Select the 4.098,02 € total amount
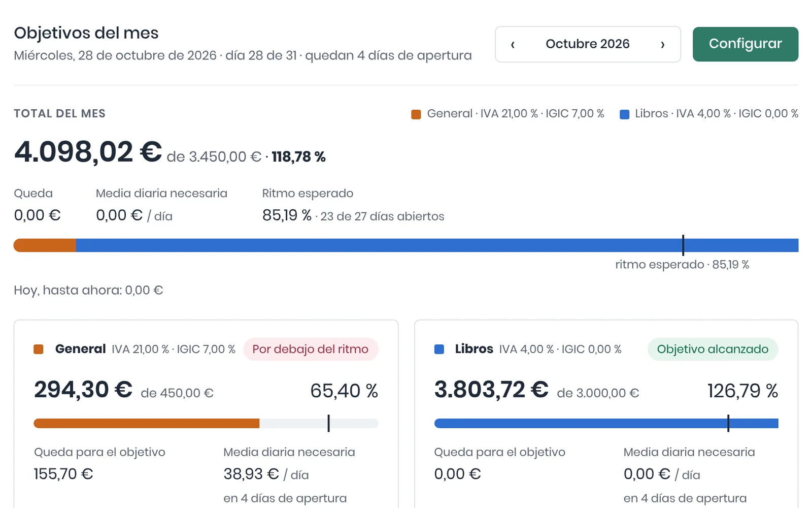 88,151
